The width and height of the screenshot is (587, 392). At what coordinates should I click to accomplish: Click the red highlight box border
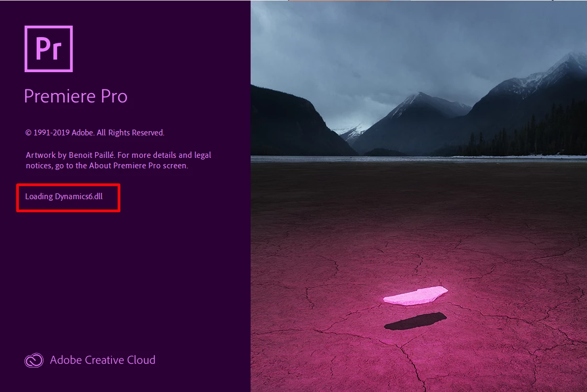[69, 184]
